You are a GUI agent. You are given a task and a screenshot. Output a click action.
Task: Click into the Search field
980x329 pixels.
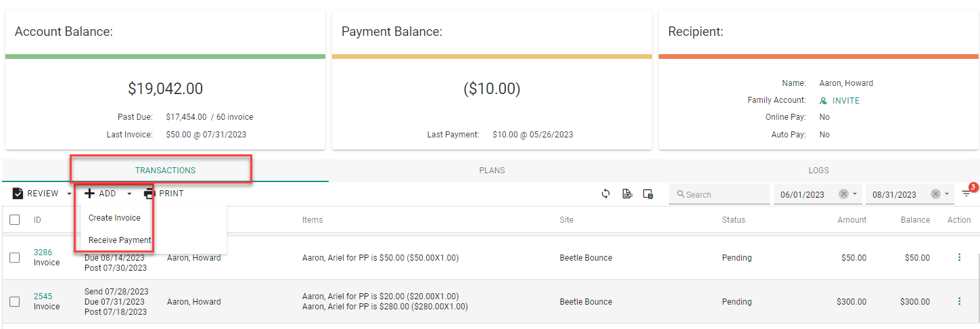click(719, 194)
